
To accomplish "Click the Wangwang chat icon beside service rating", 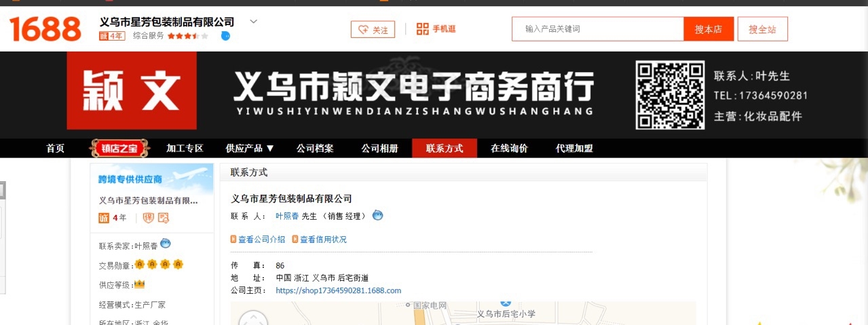I will (x=225, y=35).
